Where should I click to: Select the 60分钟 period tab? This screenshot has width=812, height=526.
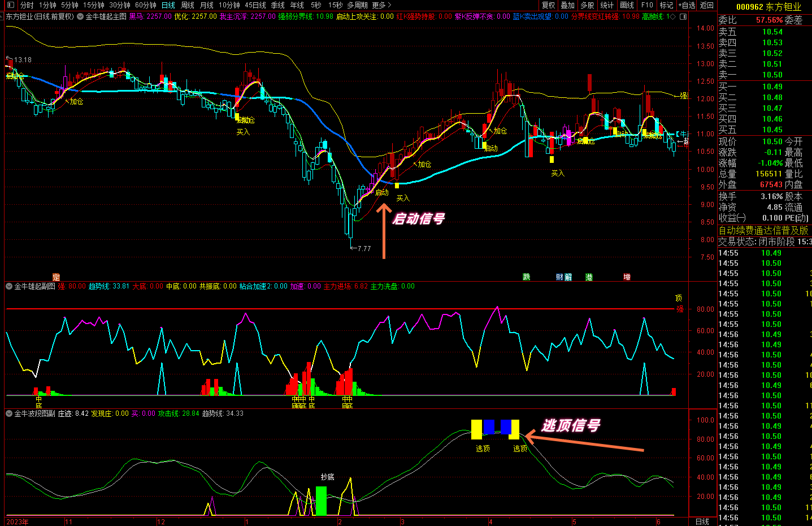pos(146,5)
